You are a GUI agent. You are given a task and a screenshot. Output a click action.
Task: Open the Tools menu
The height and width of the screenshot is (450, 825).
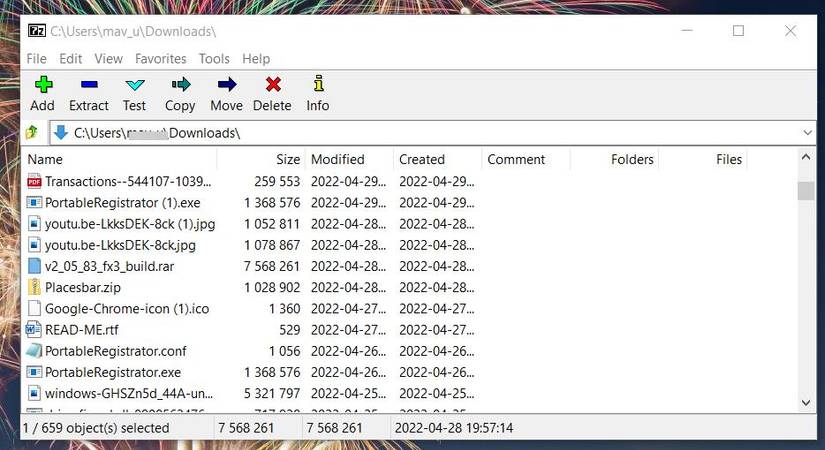[214, 58]
